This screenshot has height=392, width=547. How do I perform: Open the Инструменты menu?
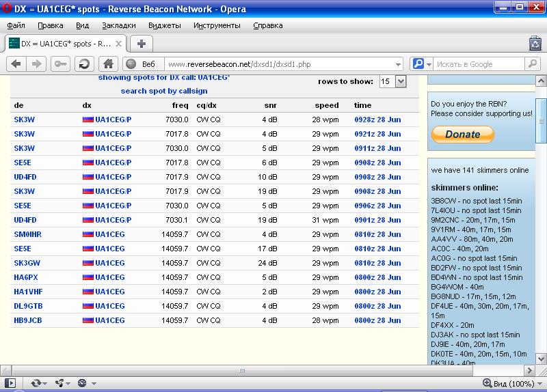click(x=216, y=25)
